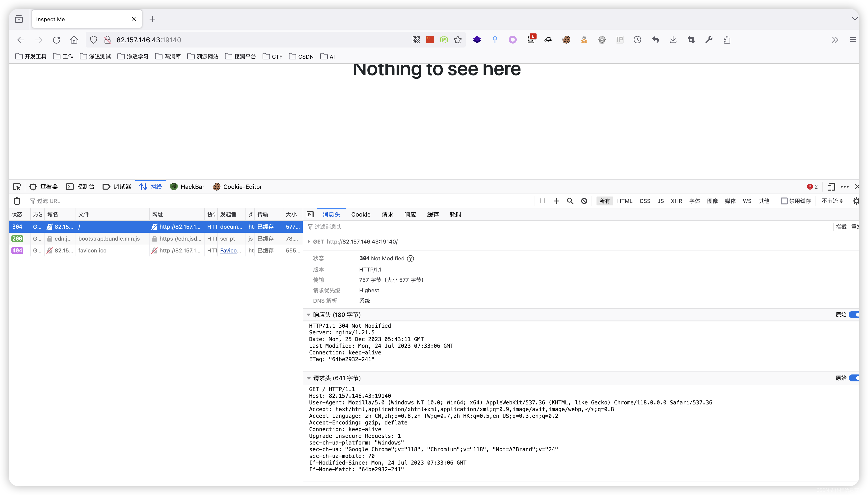Show 304 Not Modified status help
This screenshot has width=868, height=495.
tap(411, 258)
